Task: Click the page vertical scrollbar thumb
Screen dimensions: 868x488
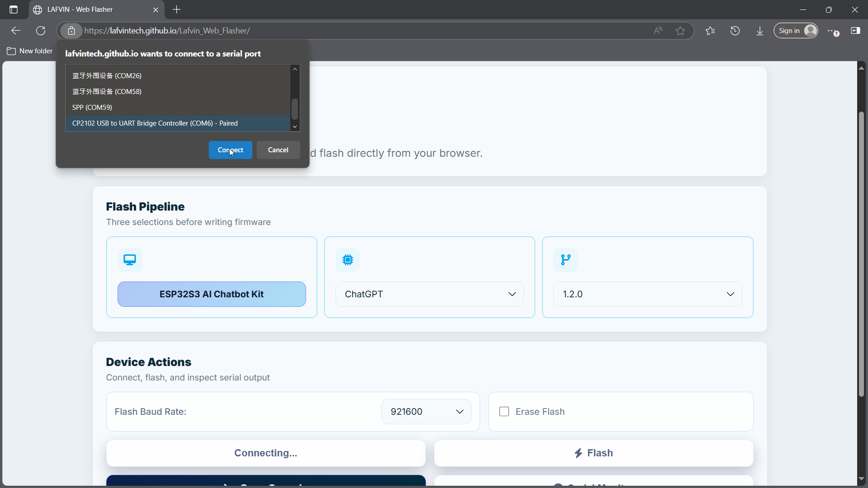Action: [x=861, y=254]
